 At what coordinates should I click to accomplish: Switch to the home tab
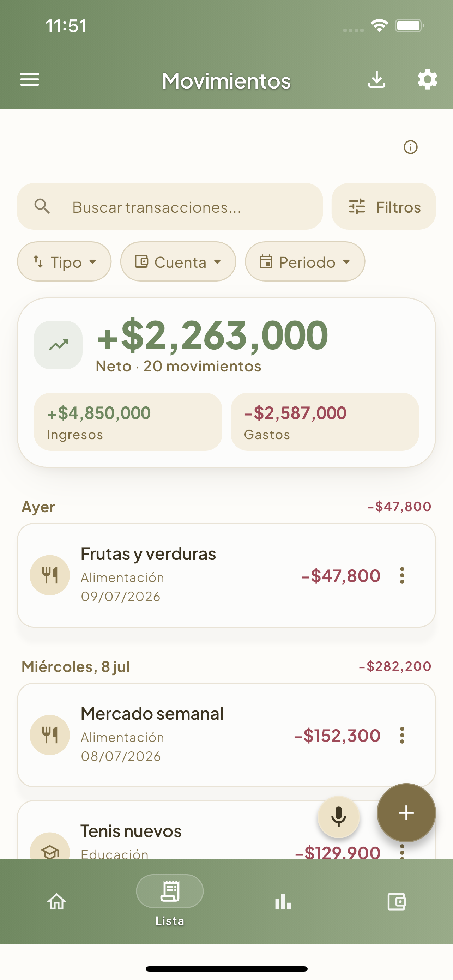click(x=57, y=901)
